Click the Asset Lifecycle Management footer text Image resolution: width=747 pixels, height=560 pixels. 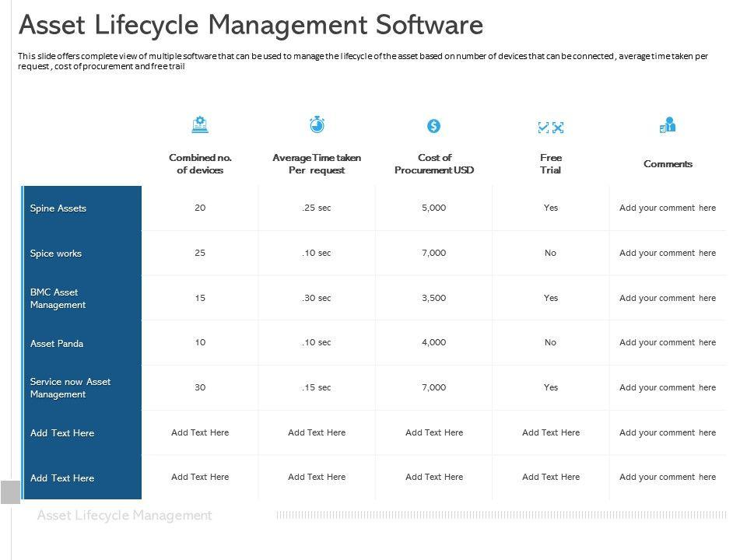click(124, 516)
